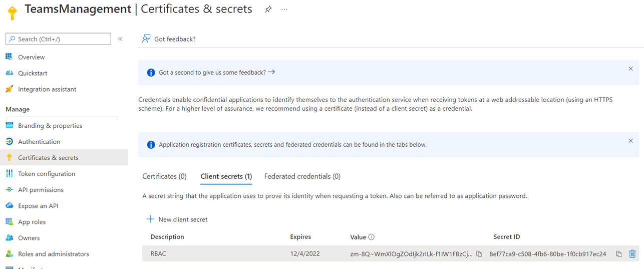The height and width of the screenshot is (269, 644).
Task: Copy the RBAC secret value
Action: (479, 254)
